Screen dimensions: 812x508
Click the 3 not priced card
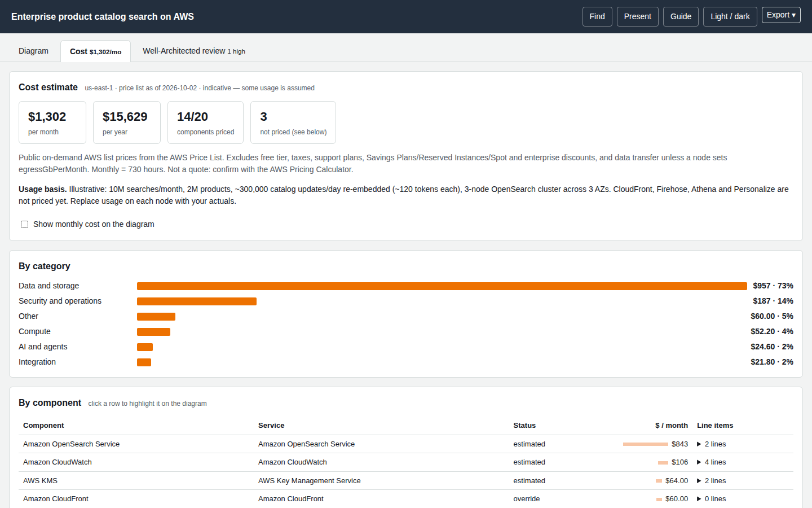pos(293,122)
